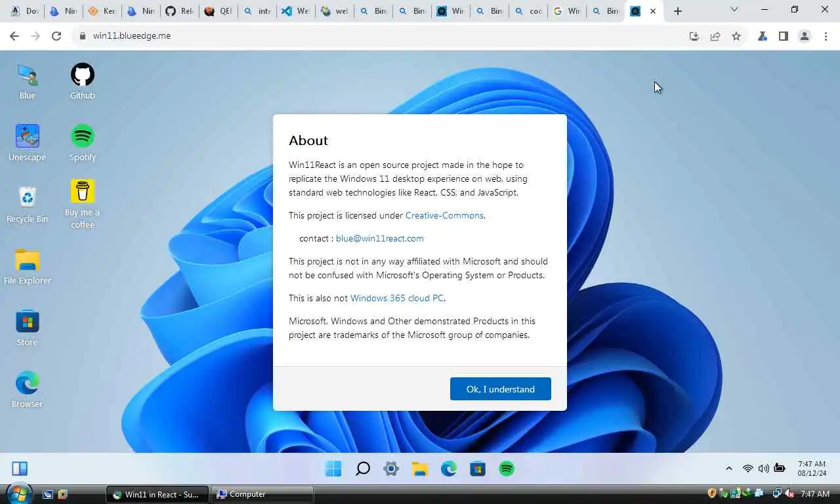Open the Chrome profile avatar
The height and width of the screenshot is (504, 840).
click(805, 36)
